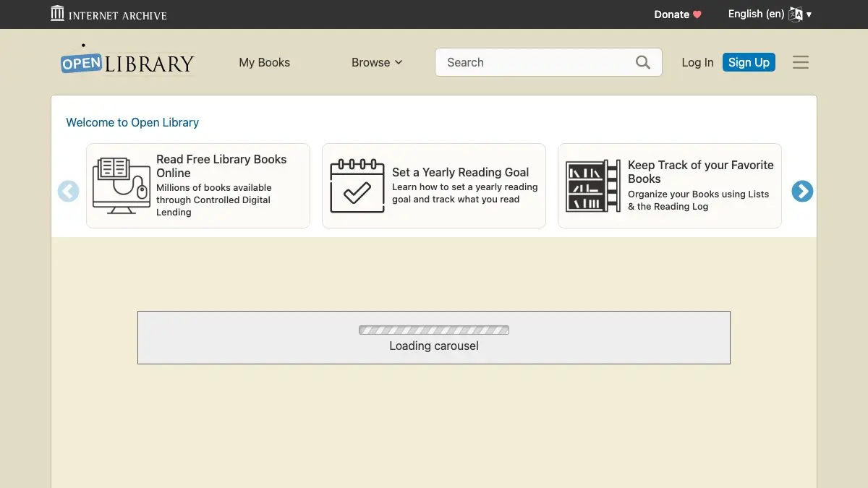Click the Log In link
The height and width of the screenshot is (488, 868).
697,62
